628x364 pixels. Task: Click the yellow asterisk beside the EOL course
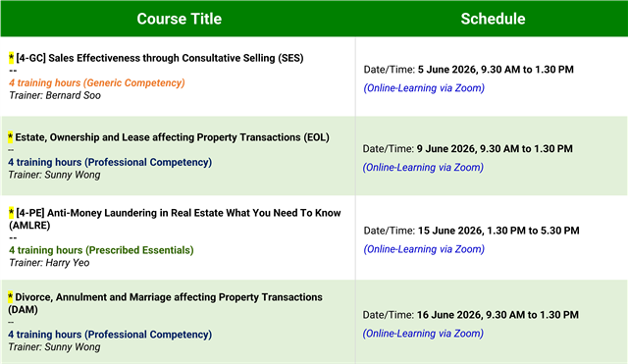pyautogui.click(x=11, y=137)
